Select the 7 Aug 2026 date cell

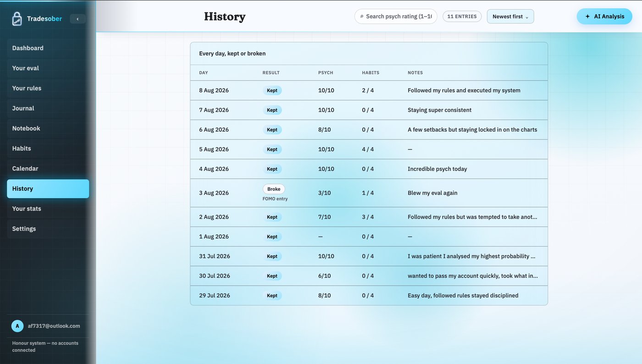(214, 110)
